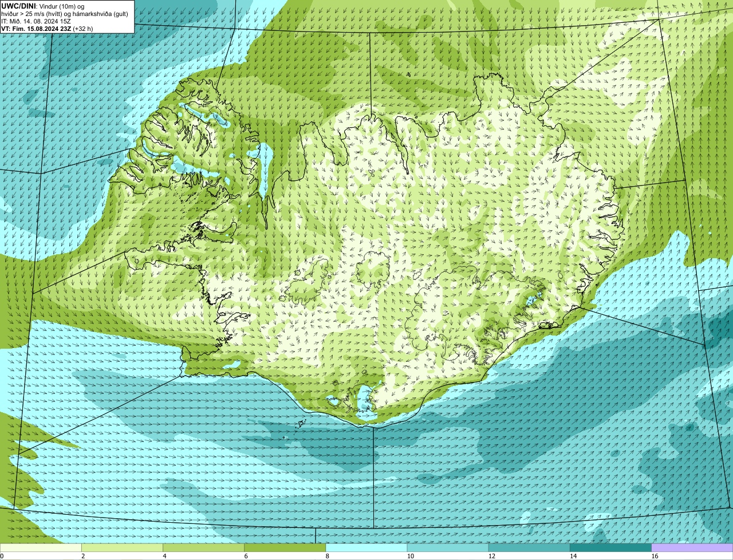Click the "IT: Mið. 14. 08. 2024 15Z" line
Screen dimensions: 733x560
36,21
